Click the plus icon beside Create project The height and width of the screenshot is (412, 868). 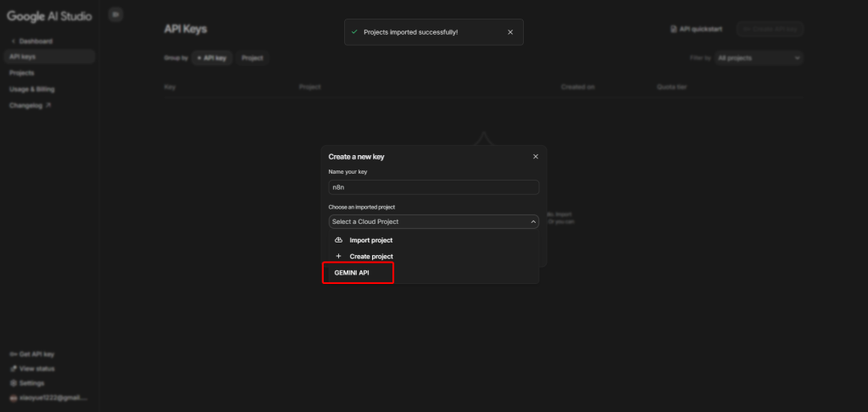pyautogui.click(x=339, y=256)
